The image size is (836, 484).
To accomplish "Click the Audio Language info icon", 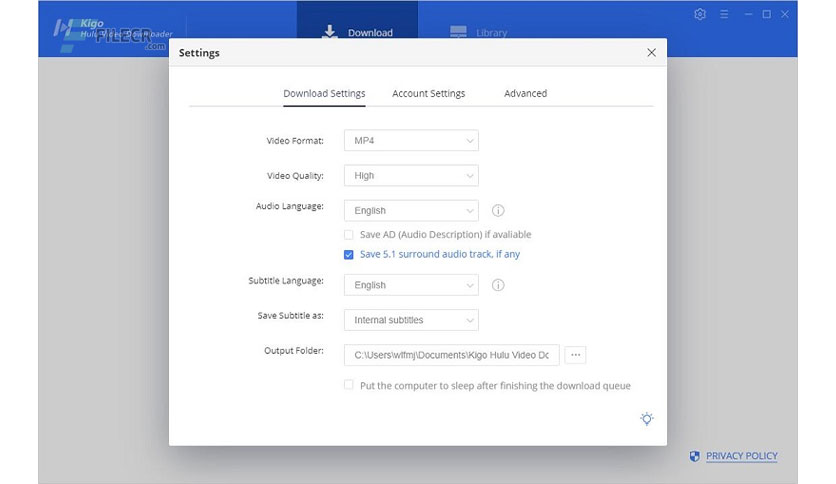I will click(x=498, y=211).
